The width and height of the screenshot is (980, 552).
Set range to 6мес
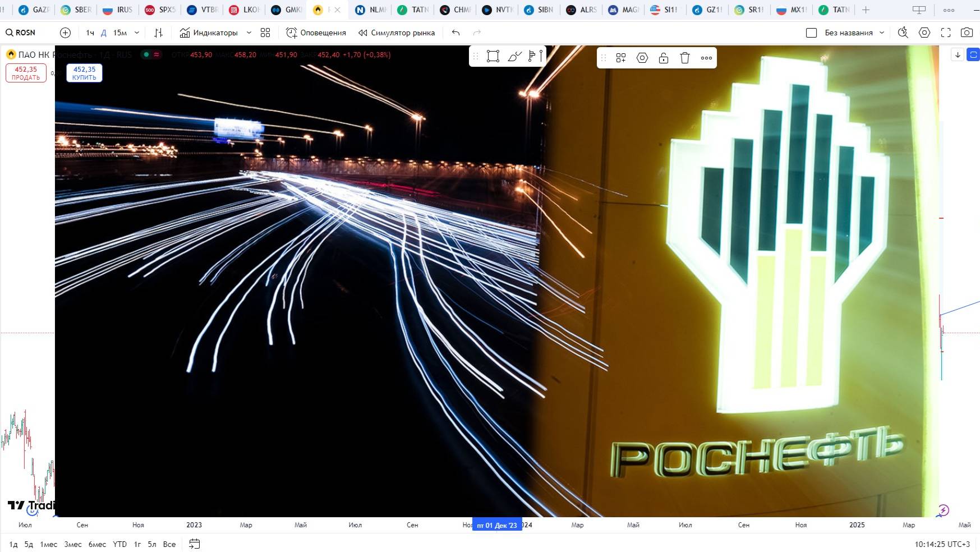(98, 544)
